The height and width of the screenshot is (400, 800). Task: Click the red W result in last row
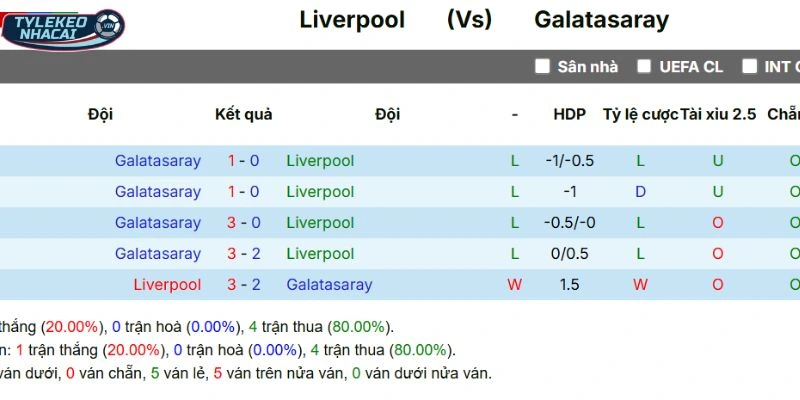pos(515,285)
